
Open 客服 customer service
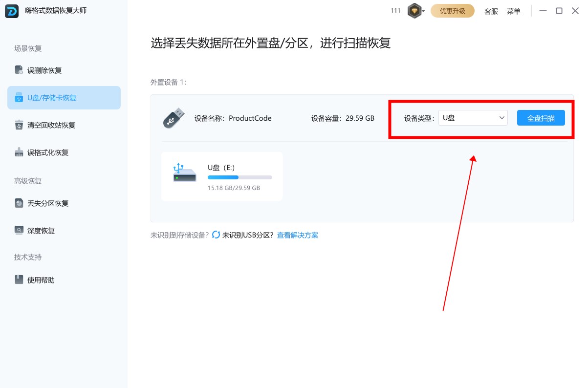click(x=491, y=11)
